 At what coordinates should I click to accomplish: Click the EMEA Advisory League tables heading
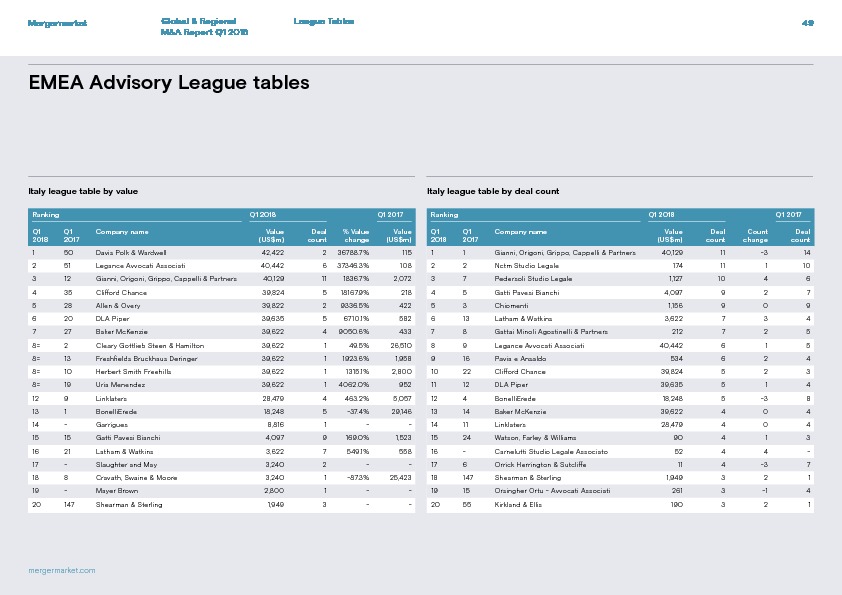169,82
